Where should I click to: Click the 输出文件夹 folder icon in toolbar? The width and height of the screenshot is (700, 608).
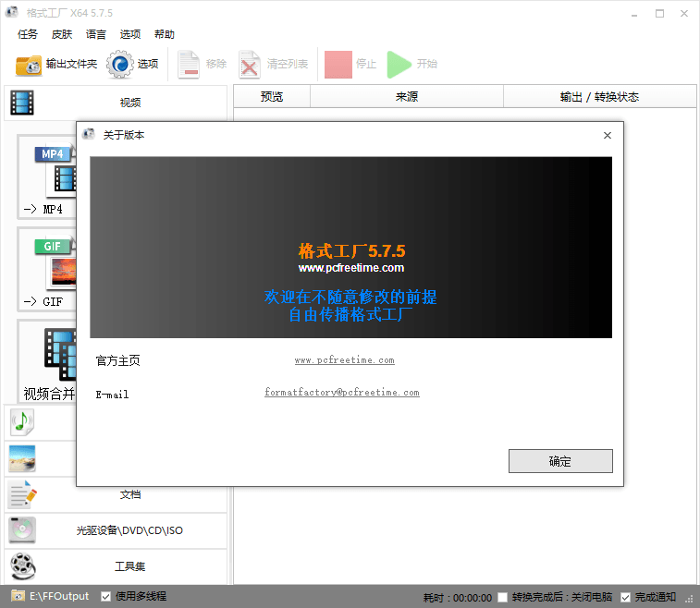click(29, 65)
